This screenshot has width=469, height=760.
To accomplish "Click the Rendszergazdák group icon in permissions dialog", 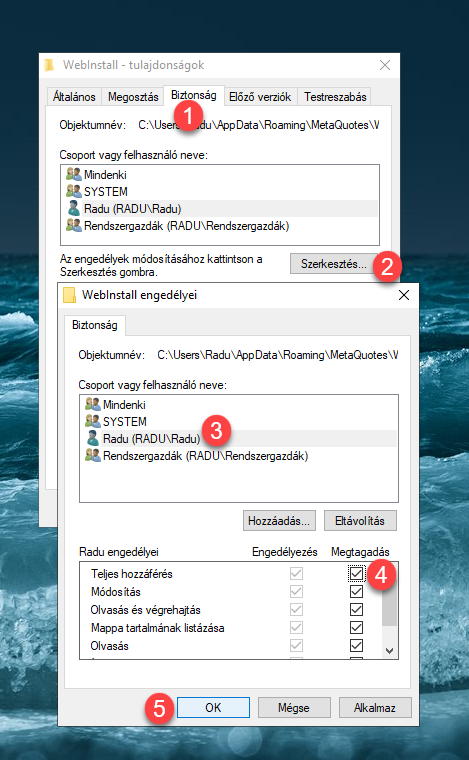I will click(93, 455).
